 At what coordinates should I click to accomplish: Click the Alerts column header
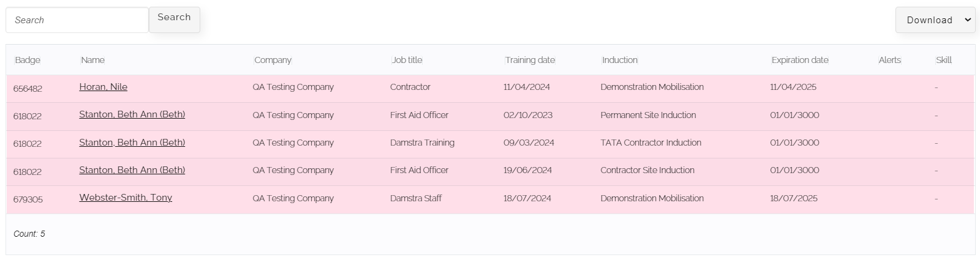point(890,60)
